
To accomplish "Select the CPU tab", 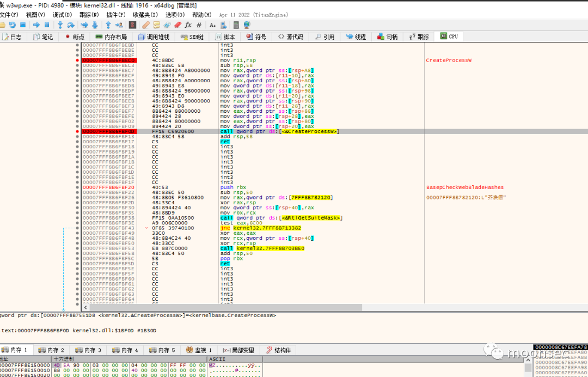I will coord(449,37).
